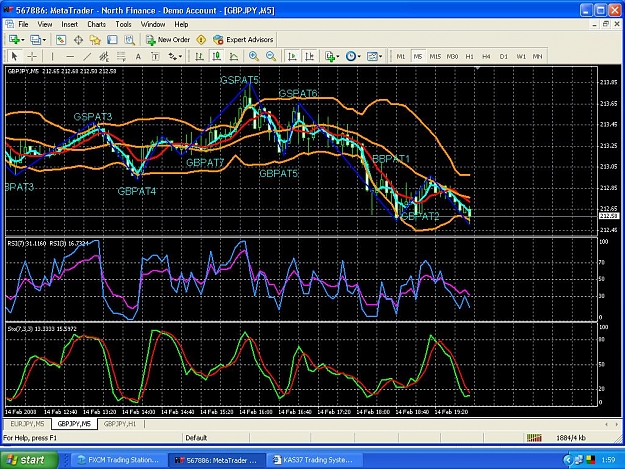Toggle the Expert Advisors button

click(243, 40)
